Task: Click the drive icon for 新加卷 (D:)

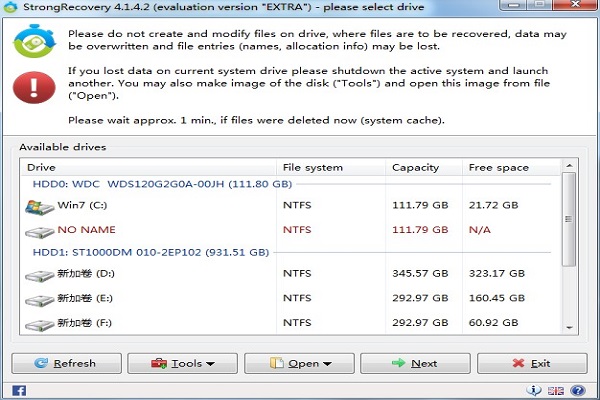Action: coord(39,276)
